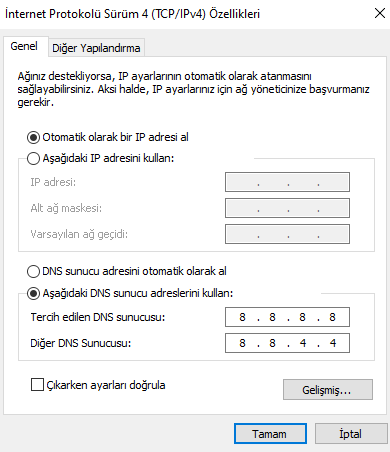The height and width of the screenshot is (452, 390).
Task: Open the Diğer Yapılandırma tab
Action: [x=96, y=48]
